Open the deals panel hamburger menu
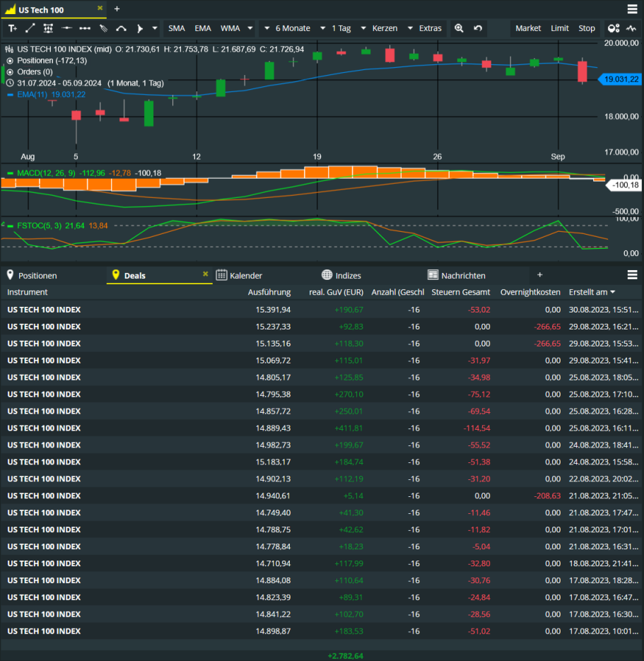Screen dimensions: 644x661 pyautogui.click(x=632, y=275)
